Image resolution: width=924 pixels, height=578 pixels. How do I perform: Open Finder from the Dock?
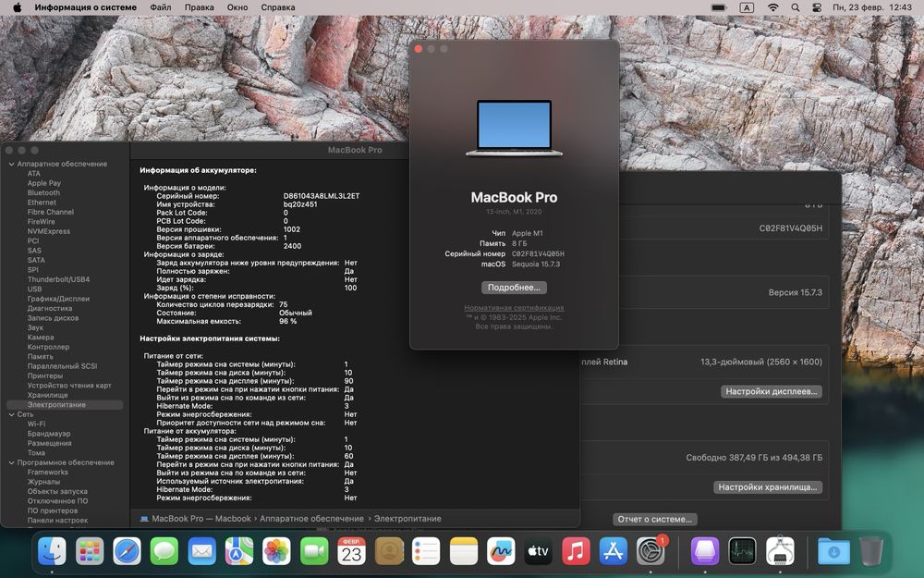pyautogui.click(x=52, y=551)
